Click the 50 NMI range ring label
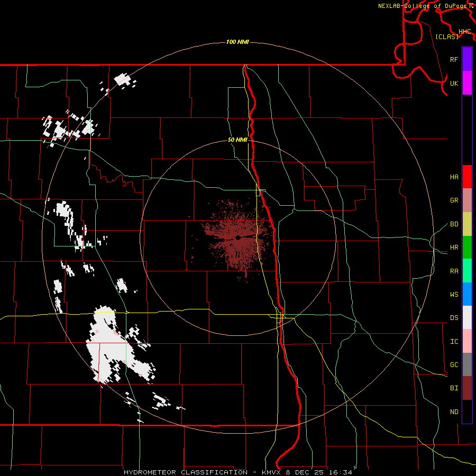 click(x=237, y=140)
